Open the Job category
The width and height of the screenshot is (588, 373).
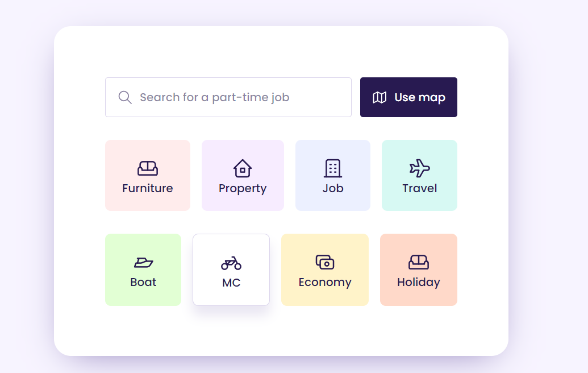(x=332, y=175)
